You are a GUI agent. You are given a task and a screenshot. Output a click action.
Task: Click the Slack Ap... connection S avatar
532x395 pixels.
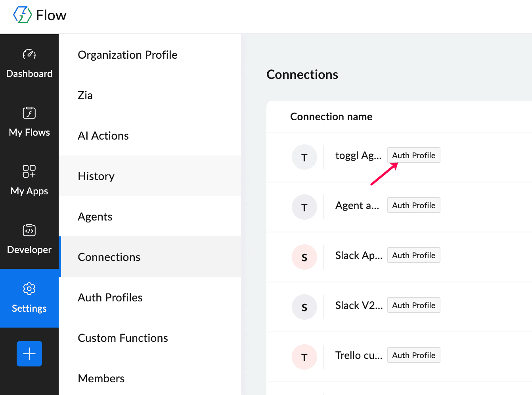tap(304, 257)
